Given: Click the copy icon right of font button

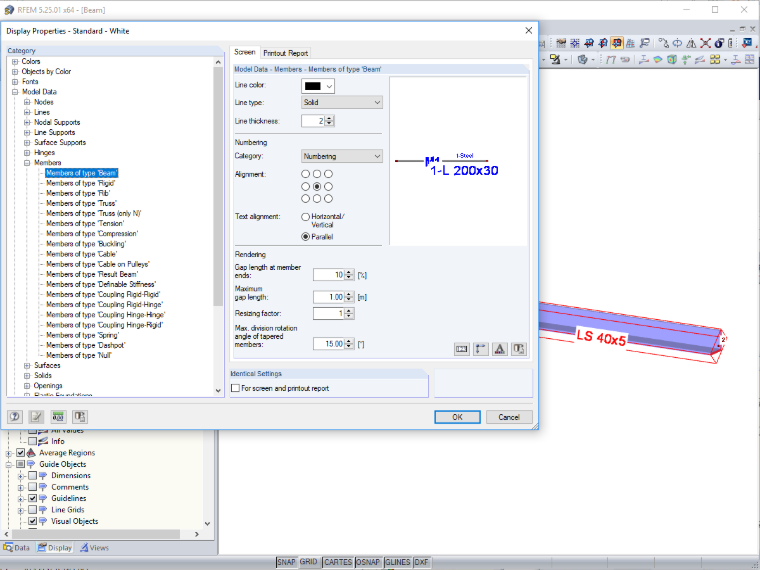Looking at the screenshot, I should click(x=519, y=349).
